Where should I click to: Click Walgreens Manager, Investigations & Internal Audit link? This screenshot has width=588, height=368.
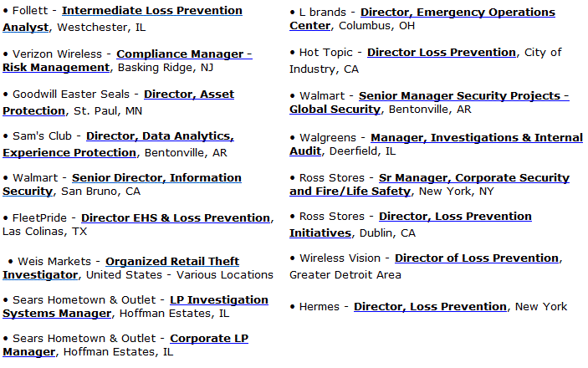pyautogui.click(x=477, y=138)
